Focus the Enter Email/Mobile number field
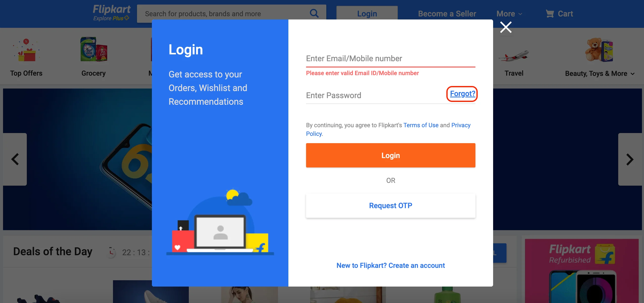The width and height of the screenshot is (644, 303). pyautogui.click(x=390, y=59)
